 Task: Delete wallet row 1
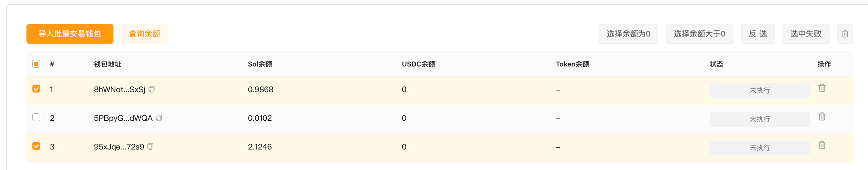[x=822, y=88]
